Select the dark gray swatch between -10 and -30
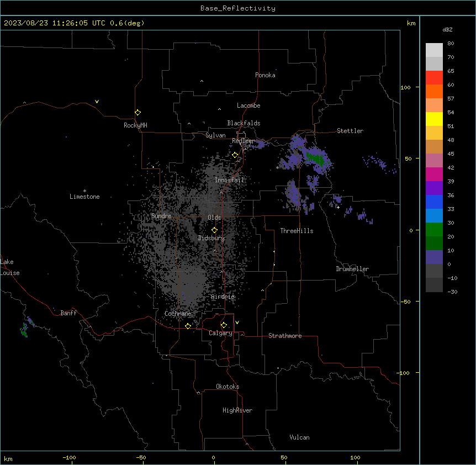 click(x=434, y=285)
